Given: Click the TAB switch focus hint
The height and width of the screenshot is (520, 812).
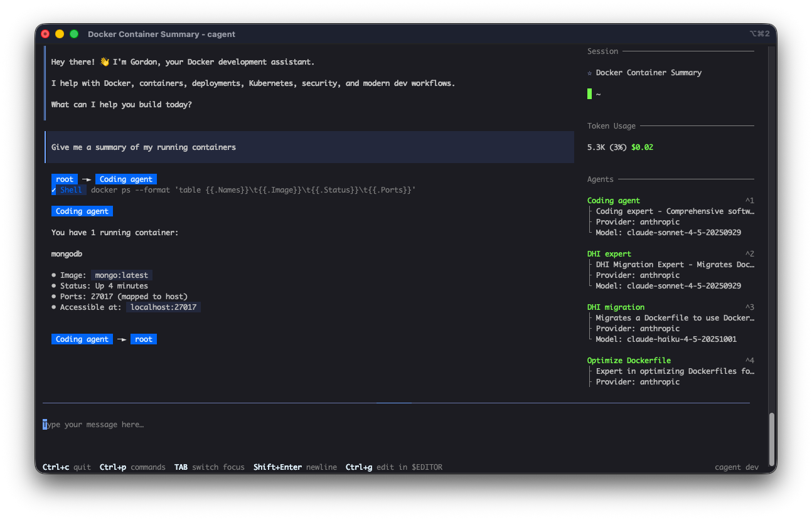Looking at the screenshot, I should point(209,467).
